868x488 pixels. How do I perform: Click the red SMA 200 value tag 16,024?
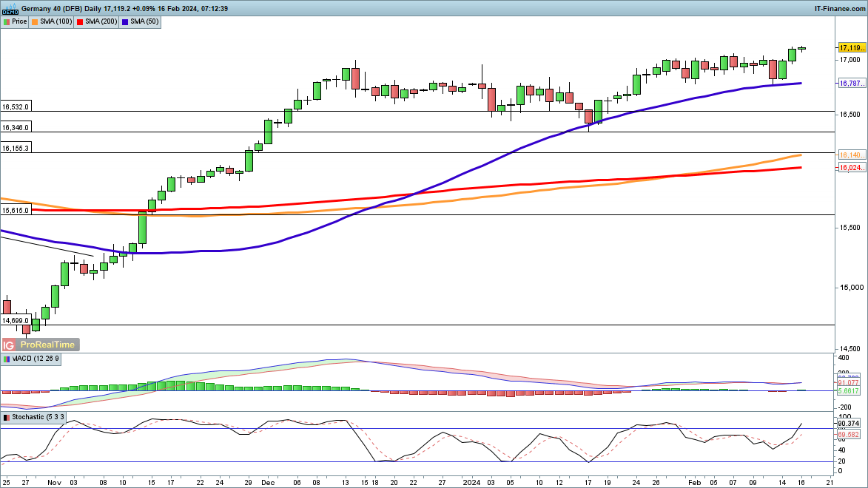[x=852, y=167]
